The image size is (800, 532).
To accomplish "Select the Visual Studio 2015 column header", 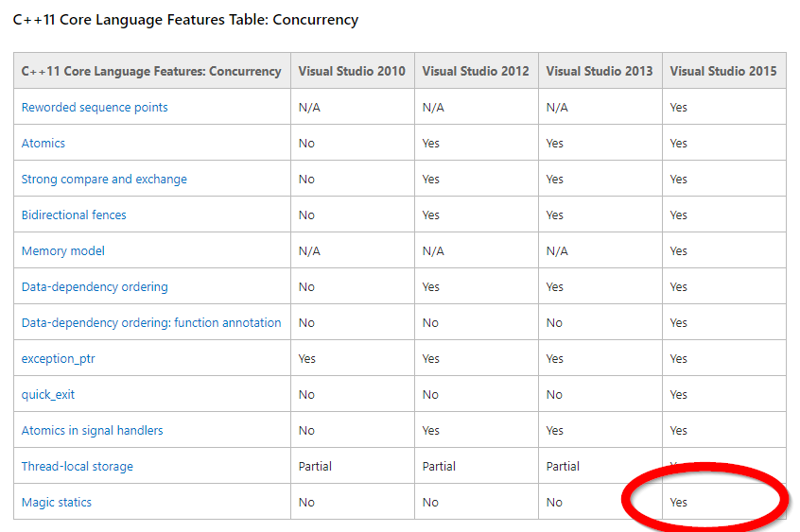I will pyautogui.click(x=723, y=71).
